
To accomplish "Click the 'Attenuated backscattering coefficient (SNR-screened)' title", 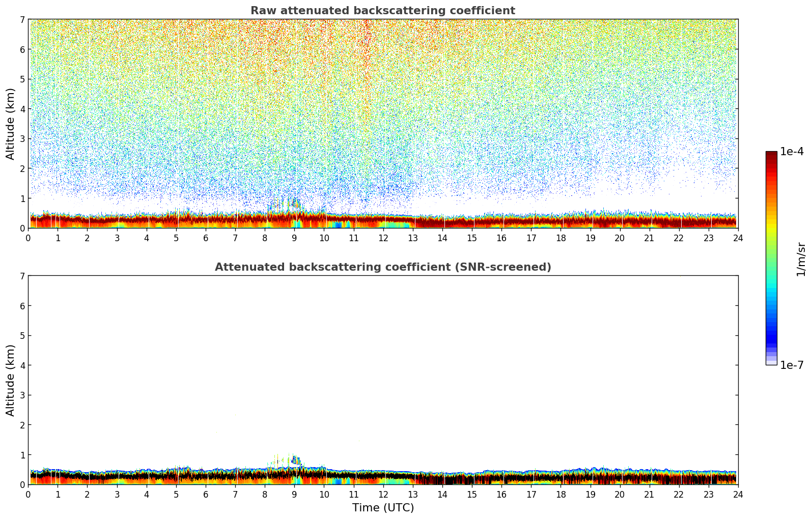I will (383, 267).
